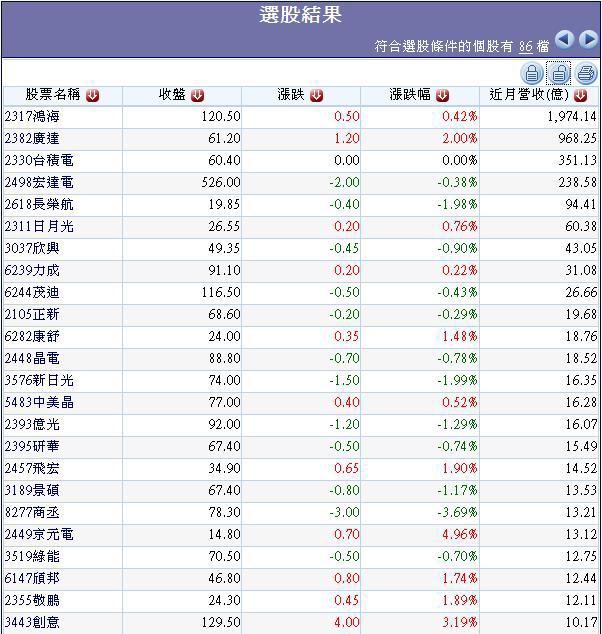Sort by 近月營收(億) red arrow
Image resolution: width=602 pixels, height=634 pixels.
pyautogui.click(x=580, y=95)
